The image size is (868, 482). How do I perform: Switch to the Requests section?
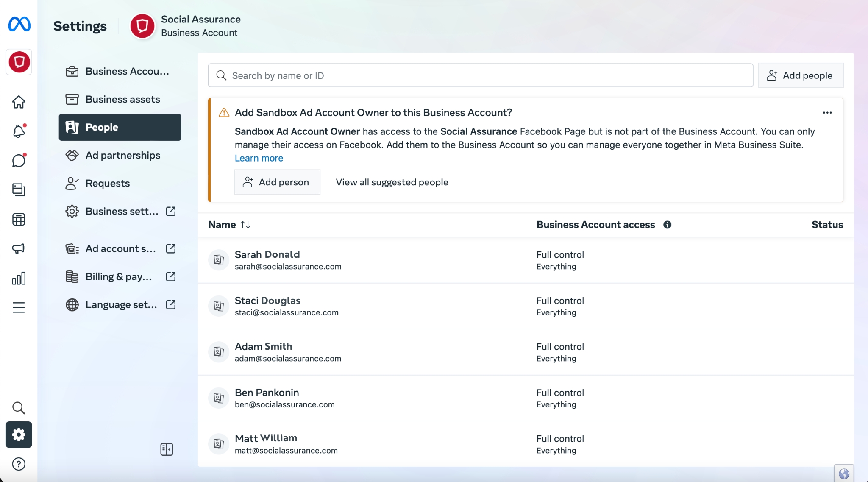107,183
